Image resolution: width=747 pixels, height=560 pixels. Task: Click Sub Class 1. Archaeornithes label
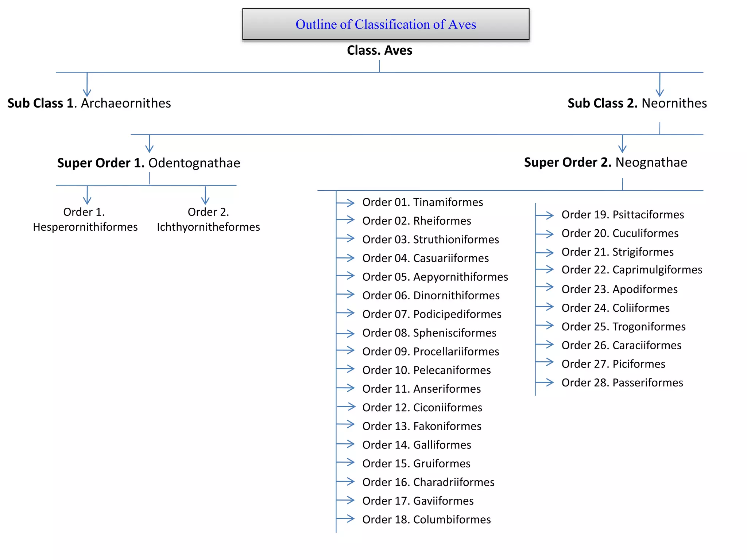click(89, 103)
